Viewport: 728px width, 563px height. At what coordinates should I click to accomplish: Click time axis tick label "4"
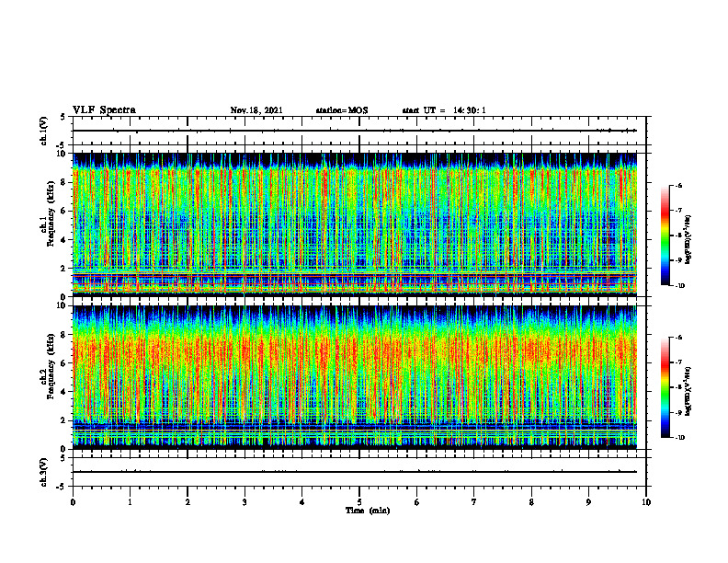click(302, 502)
